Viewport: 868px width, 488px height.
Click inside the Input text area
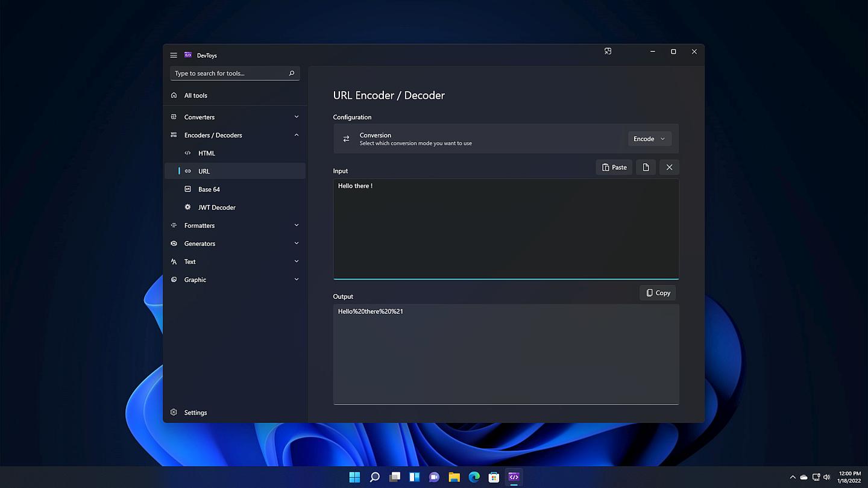506,229
